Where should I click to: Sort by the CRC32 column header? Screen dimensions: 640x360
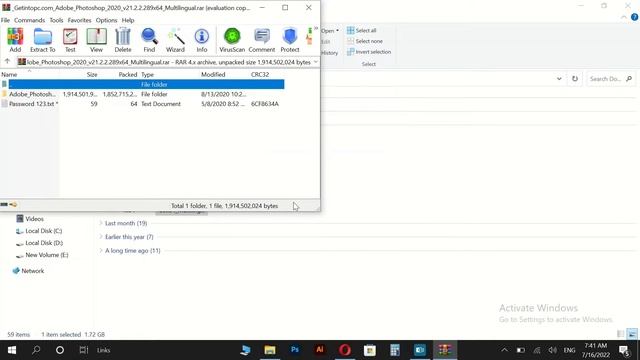click(x=260, y=74)
